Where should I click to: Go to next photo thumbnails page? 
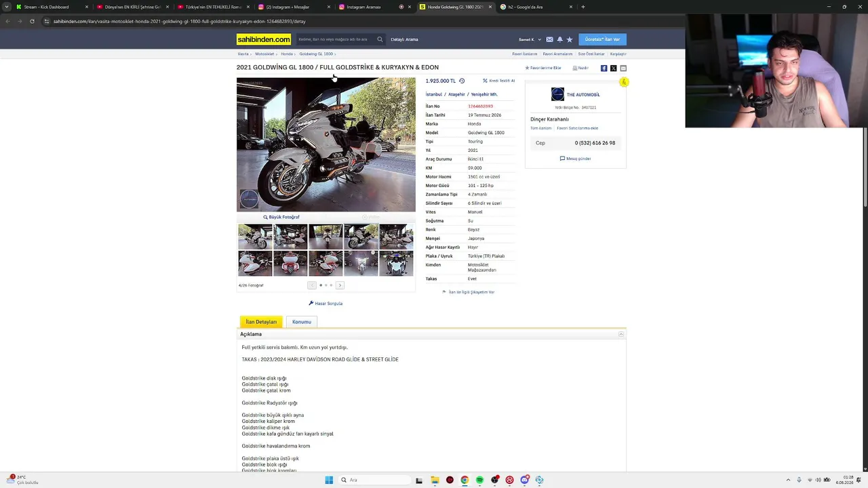coord(340,285)
